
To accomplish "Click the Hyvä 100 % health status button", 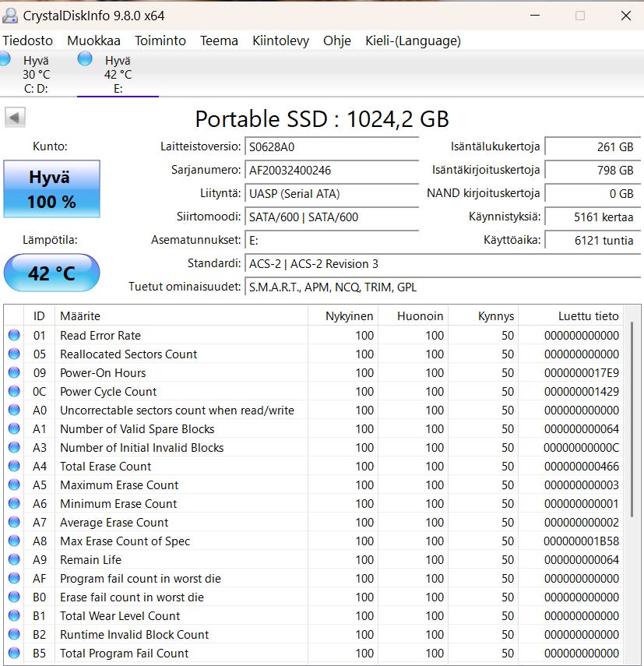I will 52,189.
